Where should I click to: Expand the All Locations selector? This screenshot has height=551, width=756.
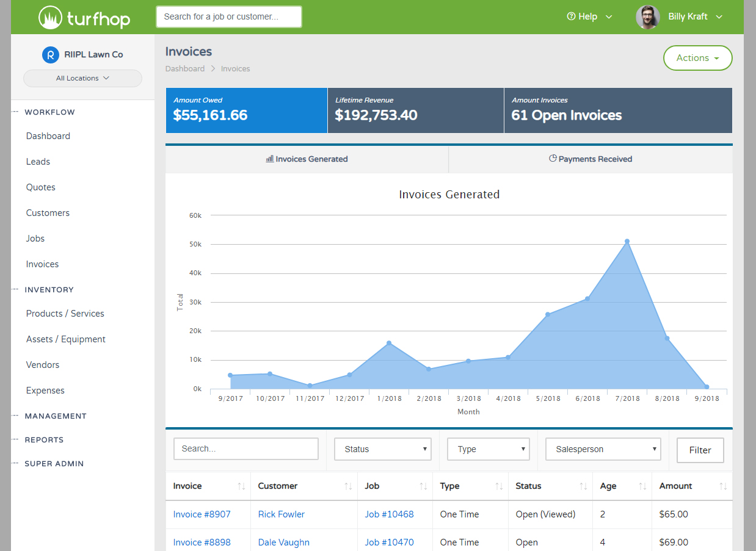point(82,78)
